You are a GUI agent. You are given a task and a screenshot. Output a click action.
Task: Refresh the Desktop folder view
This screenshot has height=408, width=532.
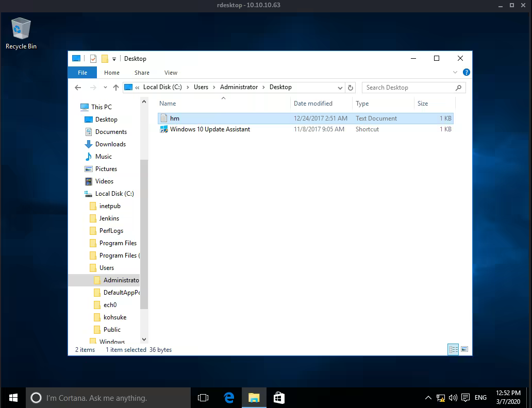point(351,88)
